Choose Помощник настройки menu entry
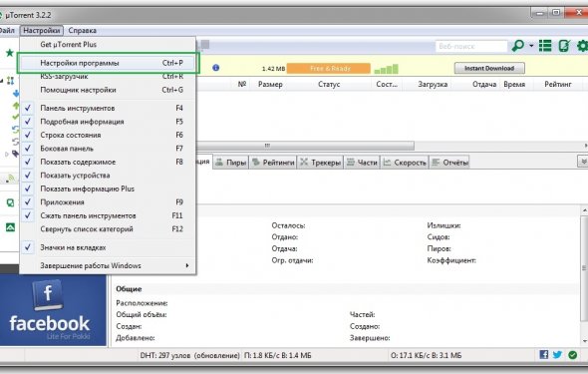588x374 pixels. coord(108,90)
